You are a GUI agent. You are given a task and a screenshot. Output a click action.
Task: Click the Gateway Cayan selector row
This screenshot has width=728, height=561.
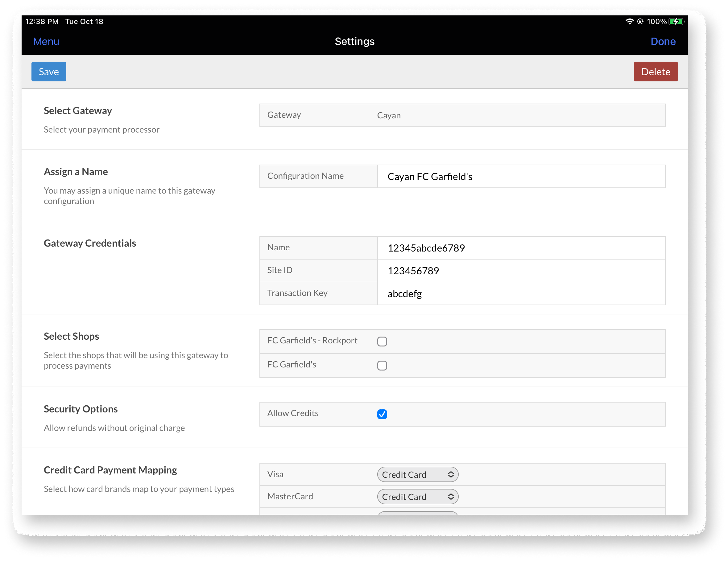point(462,115)
